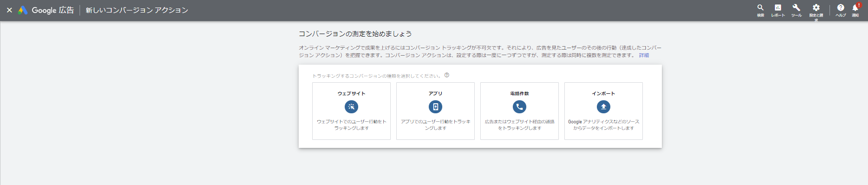
Task: Follow the 詳細 details link
Action: [644, 55]
